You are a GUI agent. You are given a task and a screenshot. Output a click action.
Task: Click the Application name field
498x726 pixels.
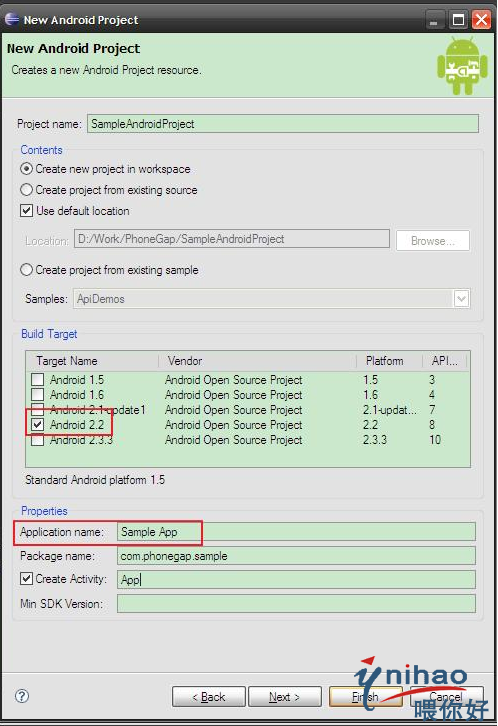296,532
